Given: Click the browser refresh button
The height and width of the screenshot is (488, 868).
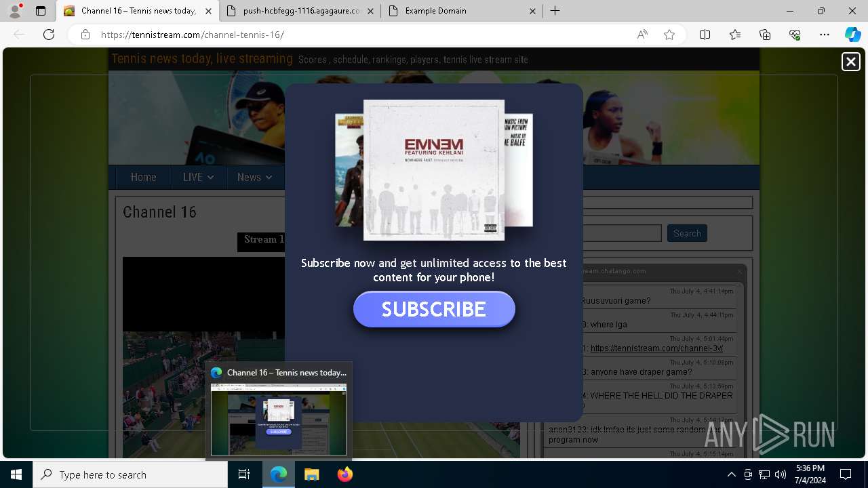Looking at the screenshot, I should point(49,35).
